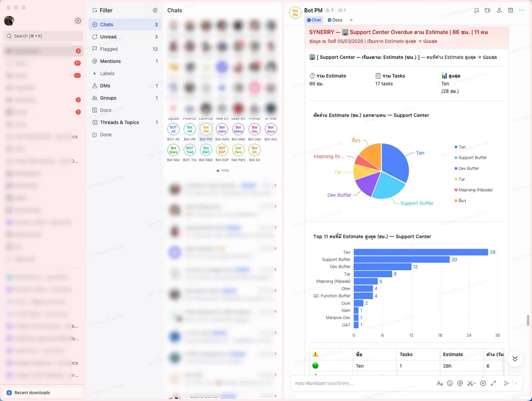The height and width of the screenshot is (401, 532).
Task: Collapse pinned chats with Hide
Action: tap(223, 170)
